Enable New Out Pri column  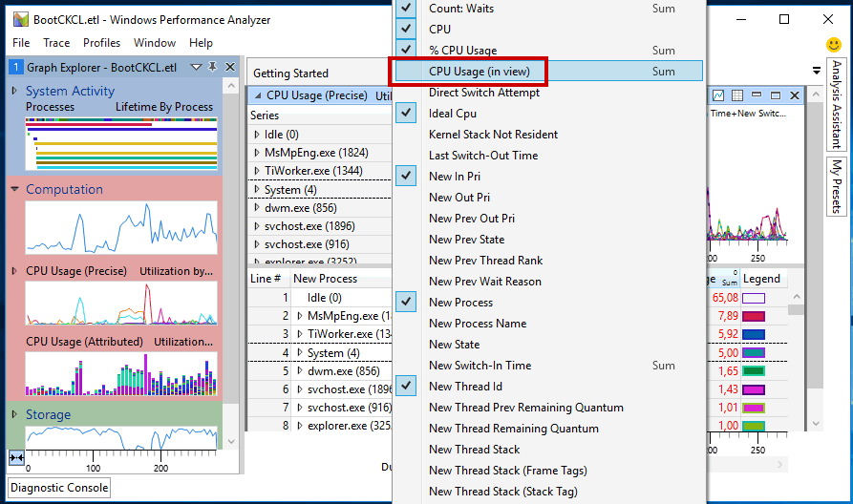coord(459,198)
